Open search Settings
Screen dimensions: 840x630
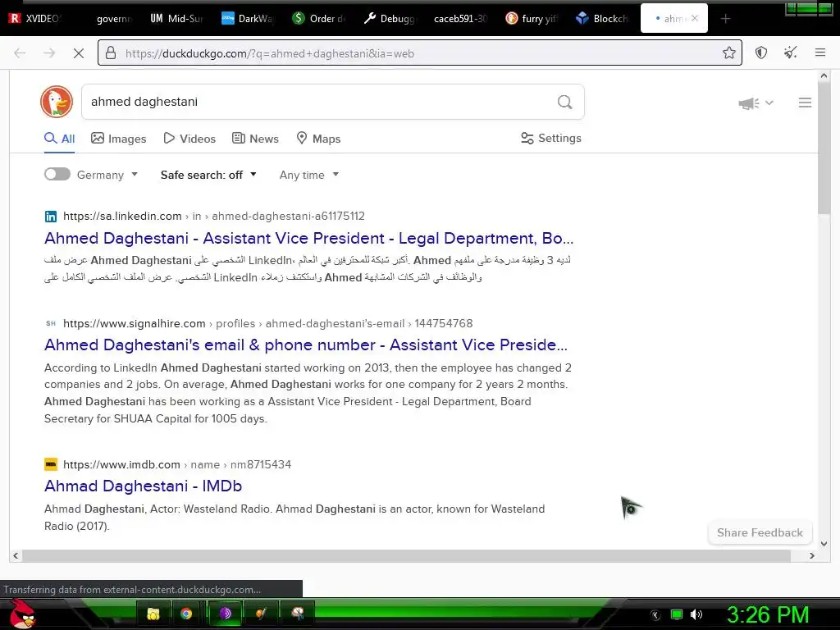pyautogui.click(x=551, y=138)
